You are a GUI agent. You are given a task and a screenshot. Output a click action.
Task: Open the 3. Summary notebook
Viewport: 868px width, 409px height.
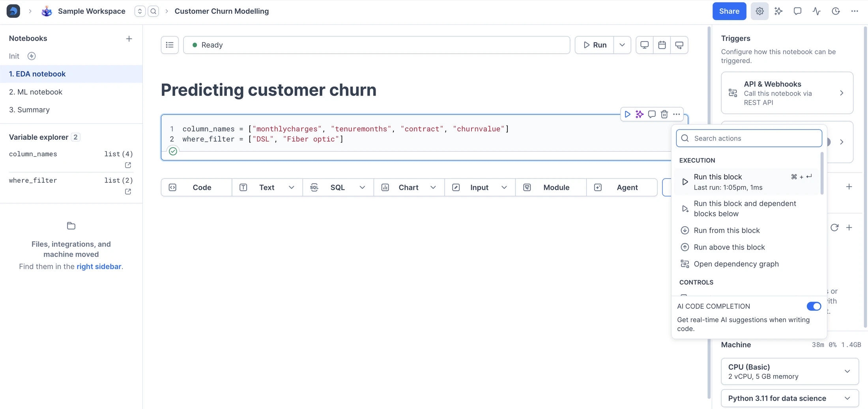[71, 110]
